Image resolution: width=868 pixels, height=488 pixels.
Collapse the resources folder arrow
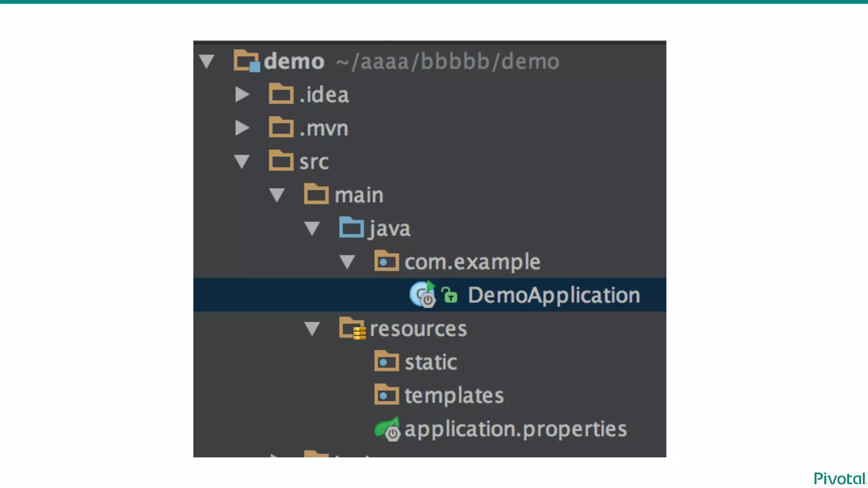pyautogui.click(x=312, y=329)
